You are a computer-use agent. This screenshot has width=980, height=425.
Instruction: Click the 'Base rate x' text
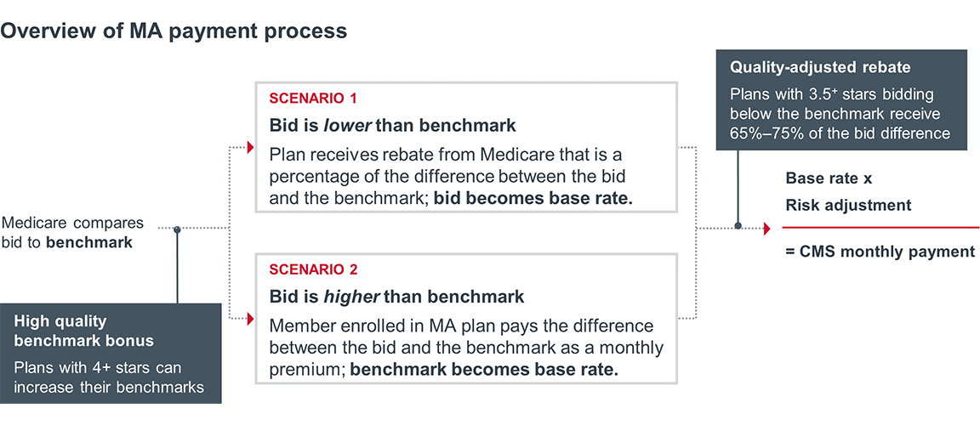coord(829,179)
